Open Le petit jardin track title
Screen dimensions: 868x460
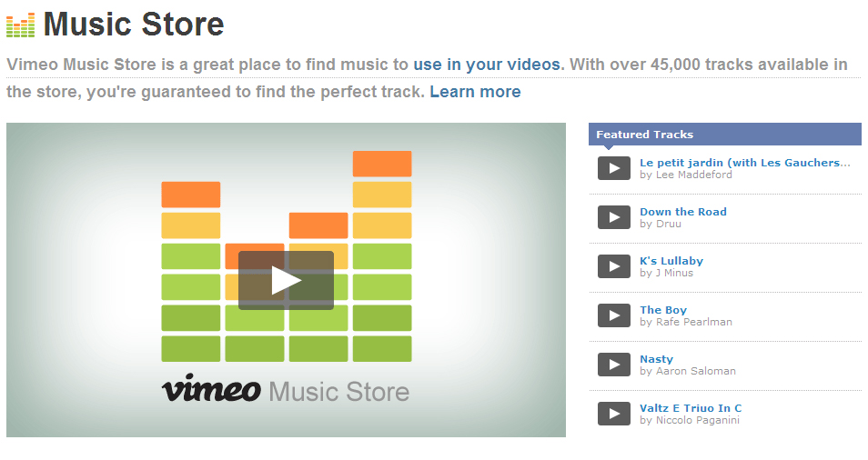[744, 163]
